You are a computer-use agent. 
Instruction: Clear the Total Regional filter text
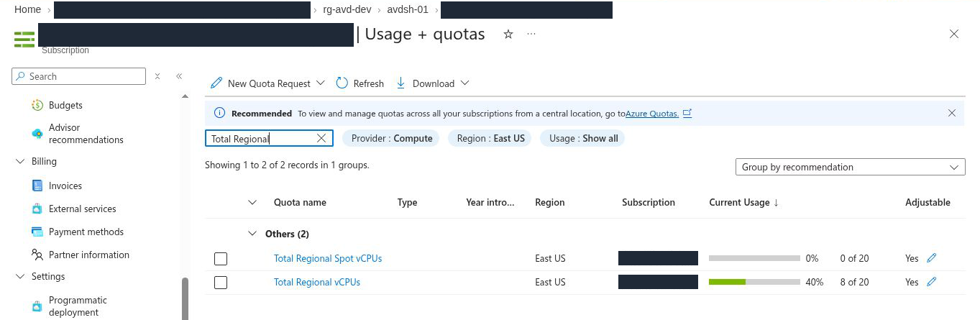[321, 138]
